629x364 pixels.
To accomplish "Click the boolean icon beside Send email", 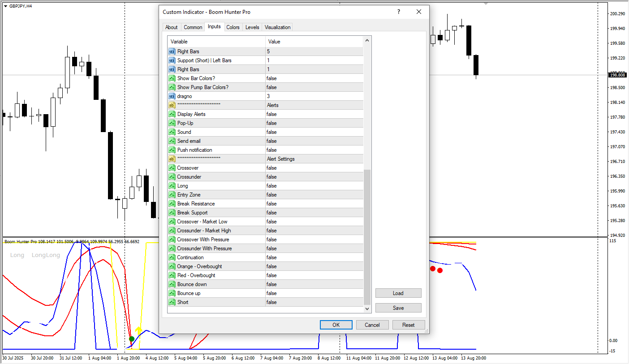I will click(x=172, y=141).
